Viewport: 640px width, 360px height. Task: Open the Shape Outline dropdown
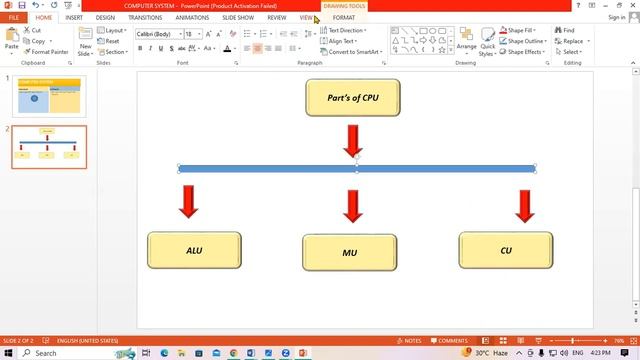[x=523, y=41]
